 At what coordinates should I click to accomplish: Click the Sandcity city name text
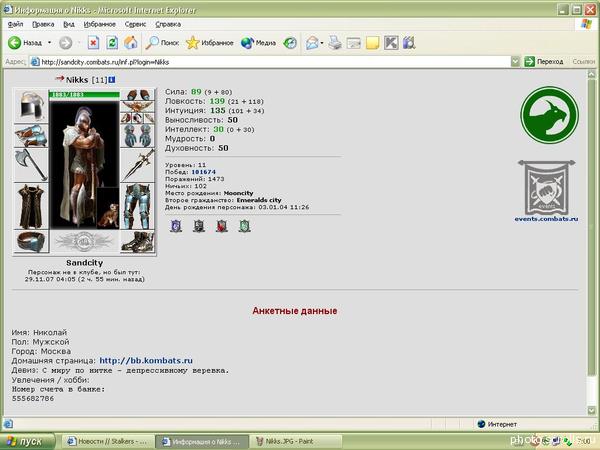pyautogui.click(x=85, y=262)
